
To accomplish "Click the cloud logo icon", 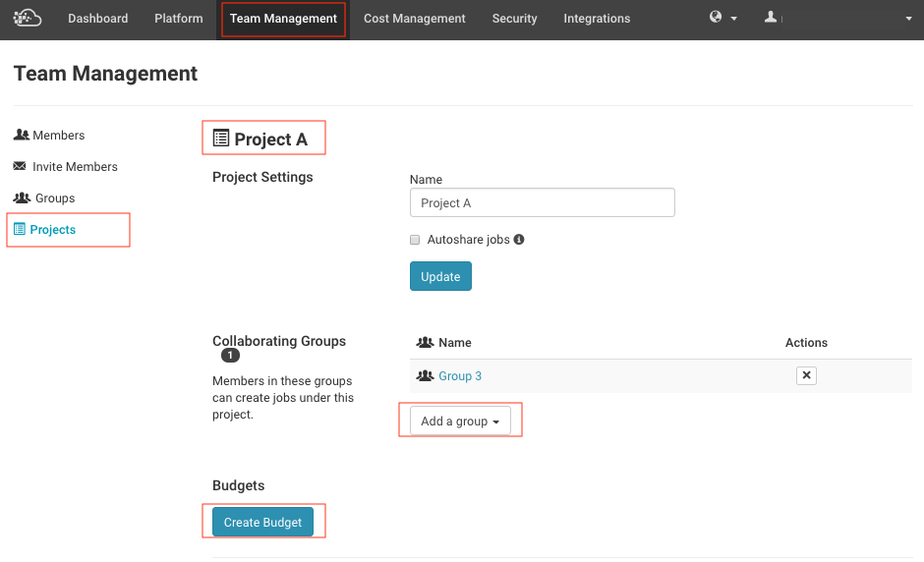I will tap(28, 18).
